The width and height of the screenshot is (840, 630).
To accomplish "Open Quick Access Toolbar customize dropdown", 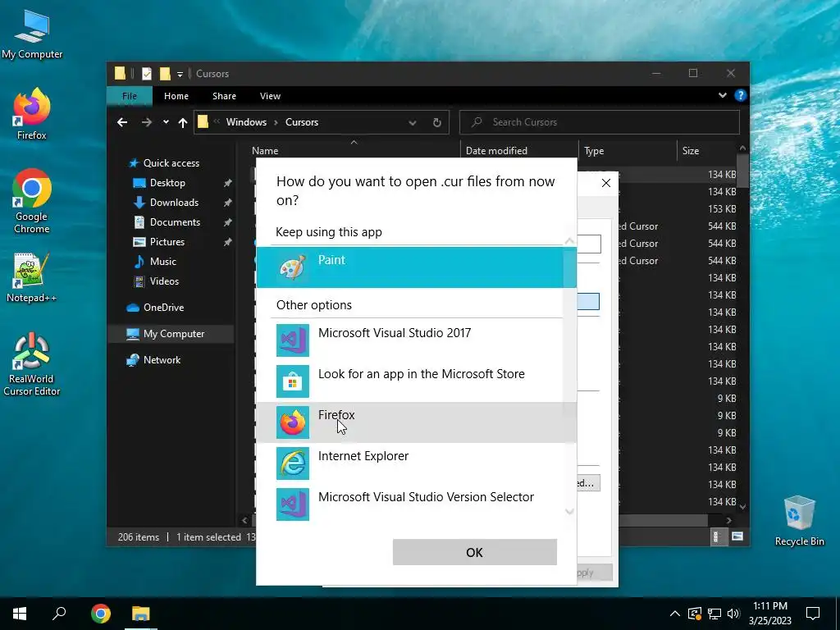I will [180, 74].
